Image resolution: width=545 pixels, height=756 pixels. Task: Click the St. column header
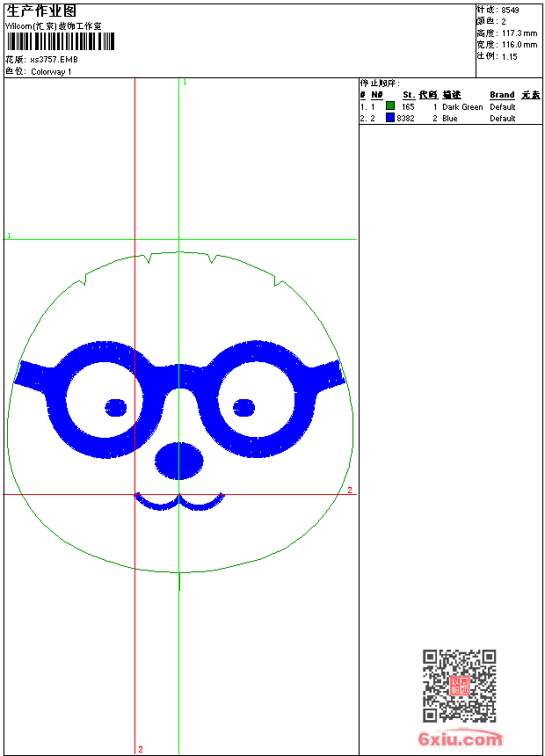click(x=409, y=95)
